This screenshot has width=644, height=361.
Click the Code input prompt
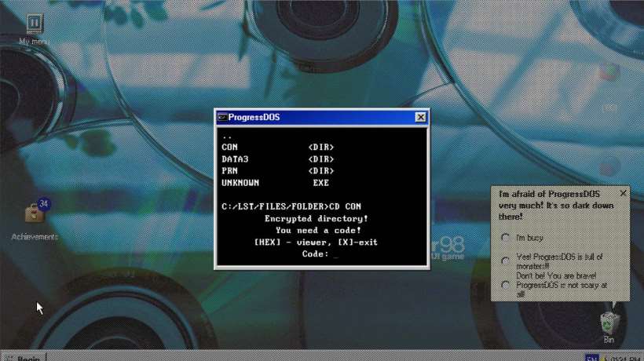coord(320,254)
